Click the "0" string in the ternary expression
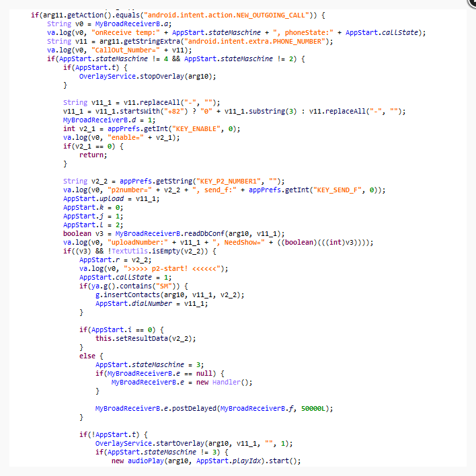The image size is (476, 476). click(x=206, y=112)
